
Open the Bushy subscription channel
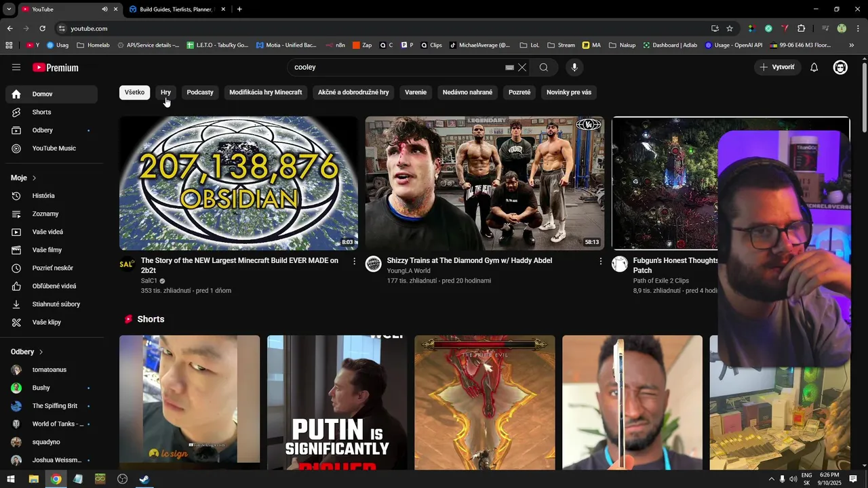pos(52,388)
